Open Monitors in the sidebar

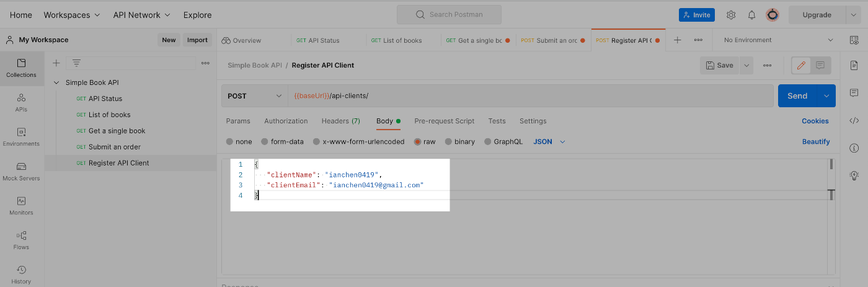tap(22, 206)
